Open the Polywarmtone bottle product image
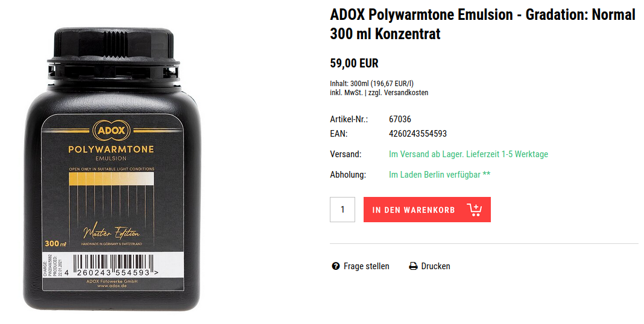 [113, 168]
